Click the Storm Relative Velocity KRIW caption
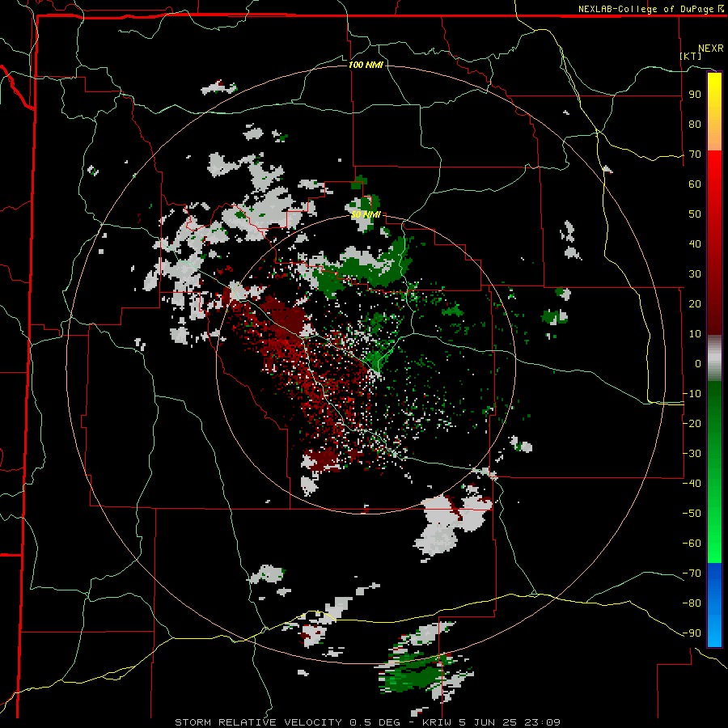Image resolution: width=728 pixels, height=728 pixels. pyautogui.click(x=368, y=722)
